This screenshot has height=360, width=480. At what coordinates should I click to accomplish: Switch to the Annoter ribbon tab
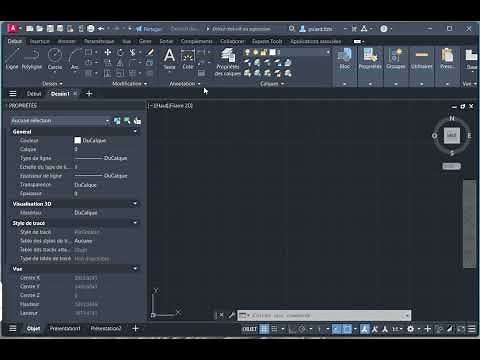pyautogui.click(x=67, y=41)
